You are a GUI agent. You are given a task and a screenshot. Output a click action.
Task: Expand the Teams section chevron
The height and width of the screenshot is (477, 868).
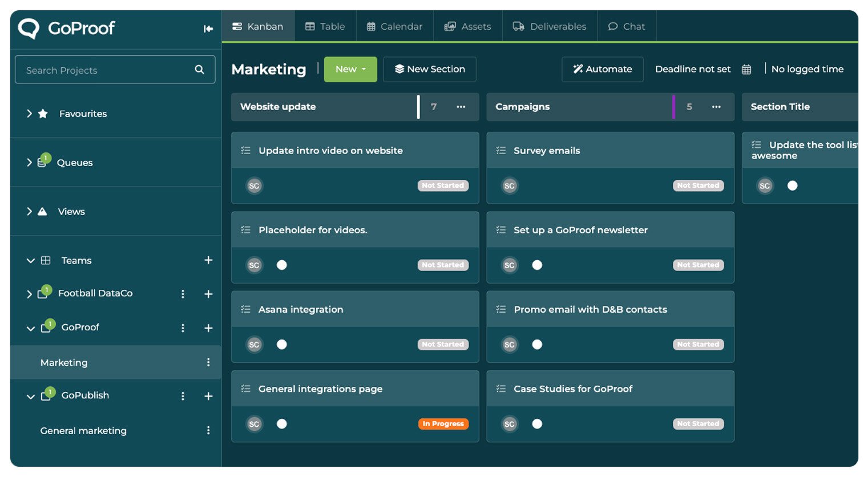[30, 261]
